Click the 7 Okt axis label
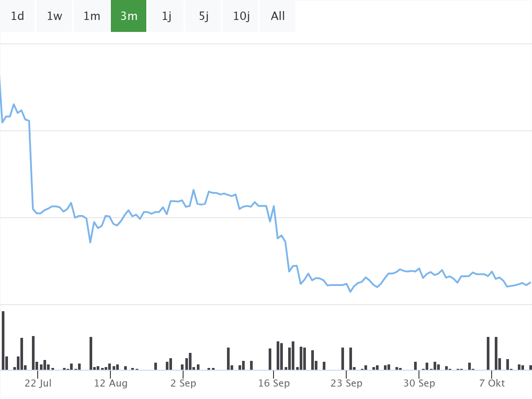 point(492,383)
